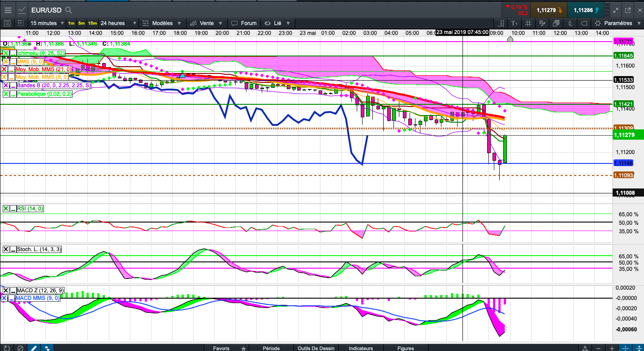This screenshot has width=644, height=351.
Task: Click the cancel slashed circle icon
Action: pos(20,347)
